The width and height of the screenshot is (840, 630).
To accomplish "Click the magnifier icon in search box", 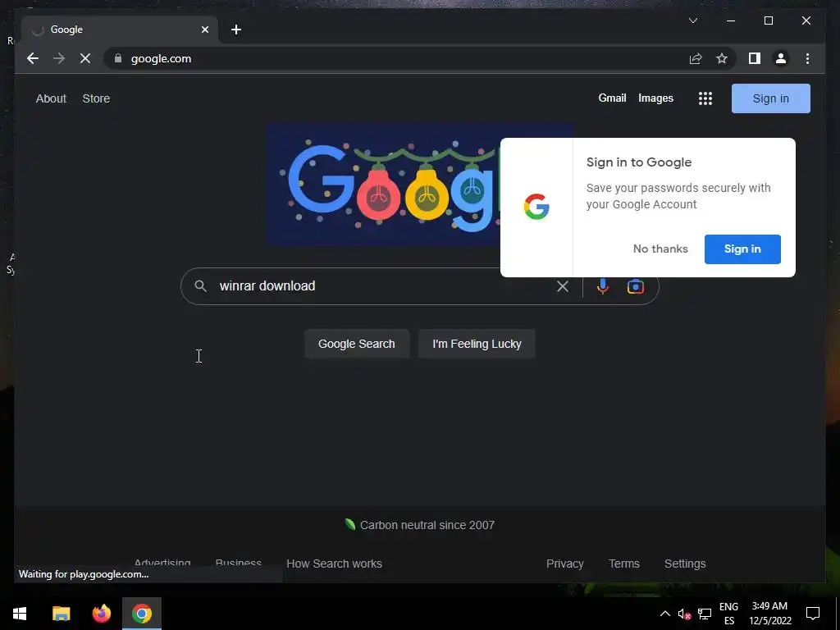I will 200,286.
